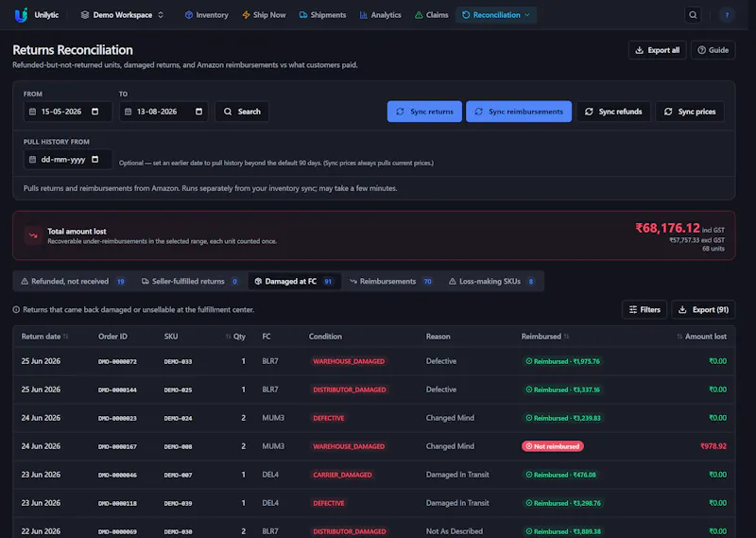This screenshot has height=538, width=756.
Task: Open calendar picker icon in TO date field
Action: click(x=198, y=112)
